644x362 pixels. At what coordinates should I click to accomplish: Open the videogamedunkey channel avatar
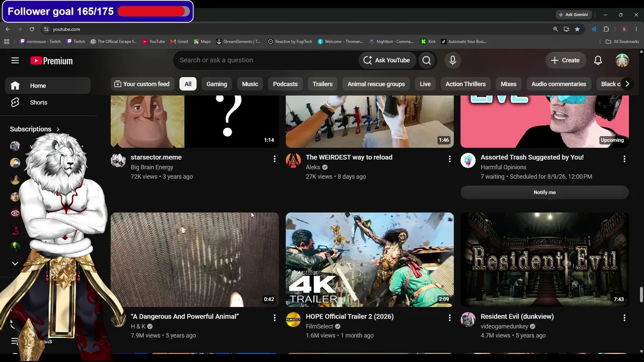pyautogui.click(x=468, y=319)
